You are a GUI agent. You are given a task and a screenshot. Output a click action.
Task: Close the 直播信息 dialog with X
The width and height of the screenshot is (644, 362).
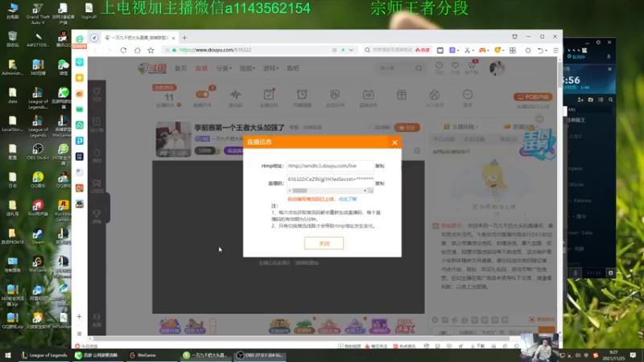394,142
